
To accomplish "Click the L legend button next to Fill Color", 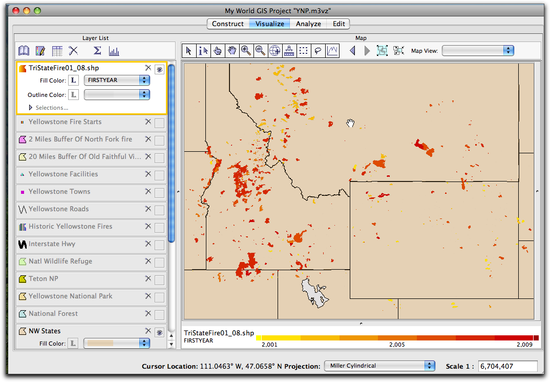I will [73, 80].
